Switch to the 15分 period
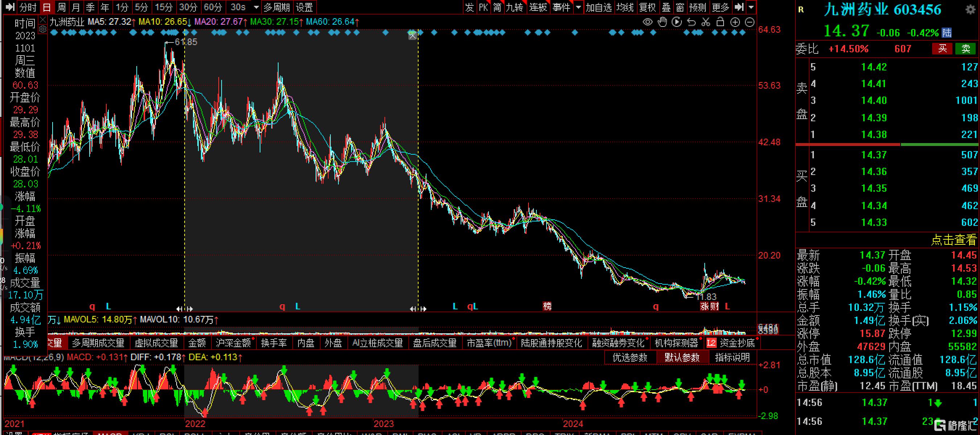 coord(164,7)
